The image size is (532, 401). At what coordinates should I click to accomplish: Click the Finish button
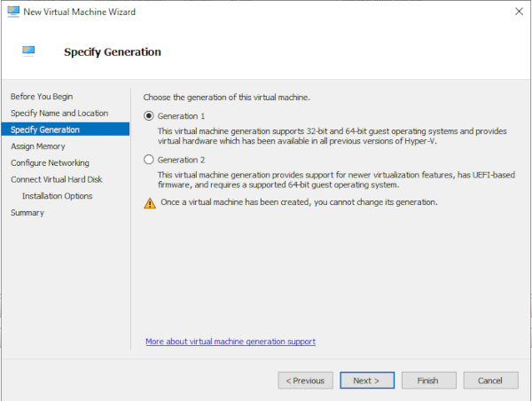click(x=428, y=381)
